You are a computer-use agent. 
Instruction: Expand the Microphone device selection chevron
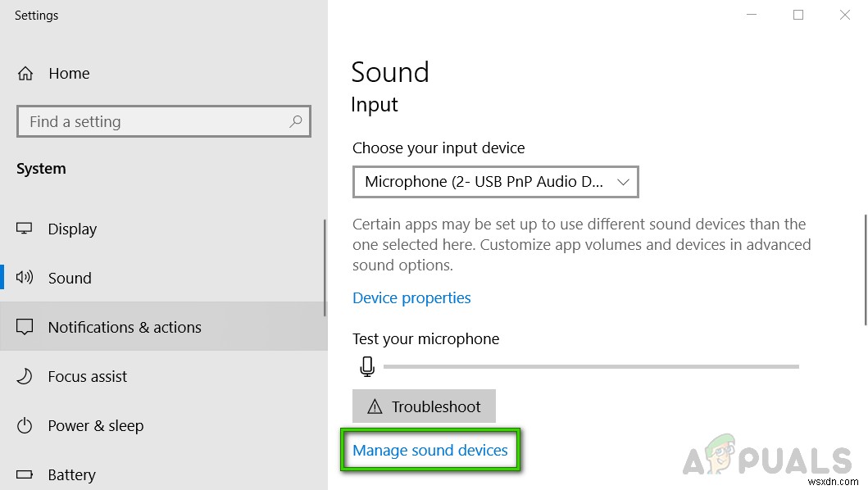(x=622, y=182)
